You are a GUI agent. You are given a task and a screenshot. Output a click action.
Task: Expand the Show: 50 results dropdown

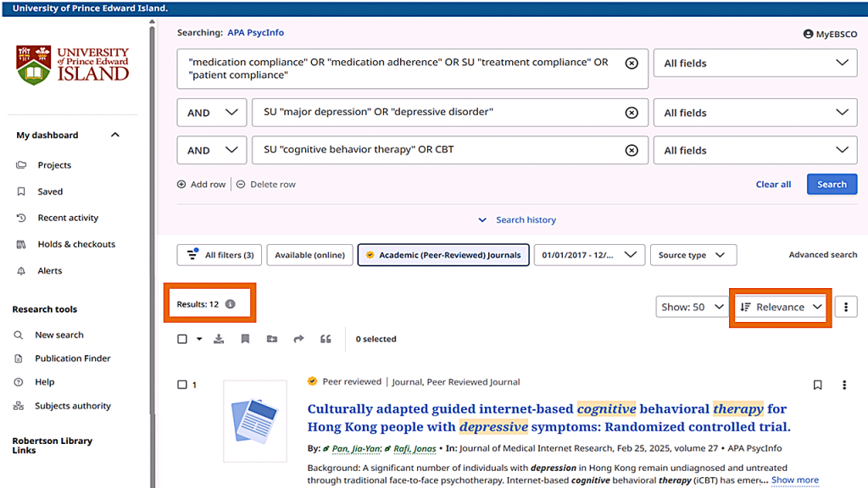[x=692, y=307]
